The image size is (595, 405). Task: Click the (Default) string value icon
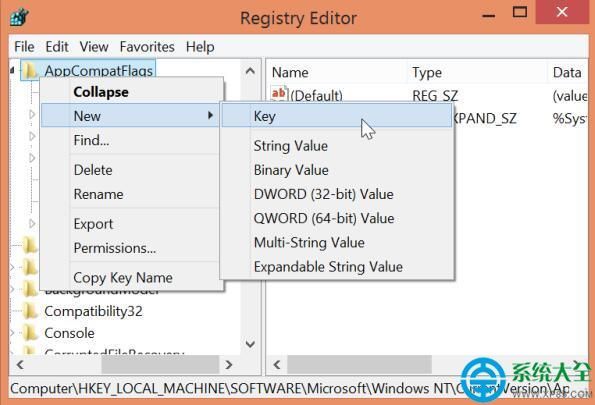(279, 94)
